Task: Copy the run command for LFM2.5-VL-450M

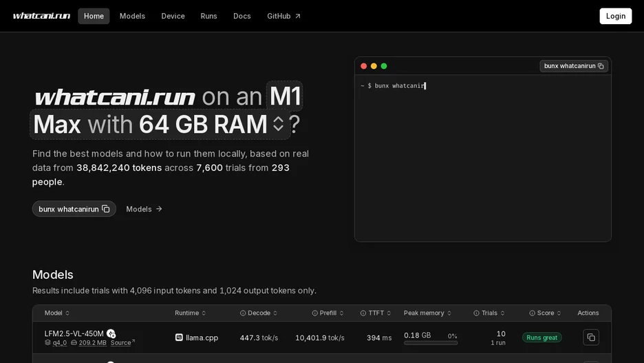Action: [x=590, y=337]
